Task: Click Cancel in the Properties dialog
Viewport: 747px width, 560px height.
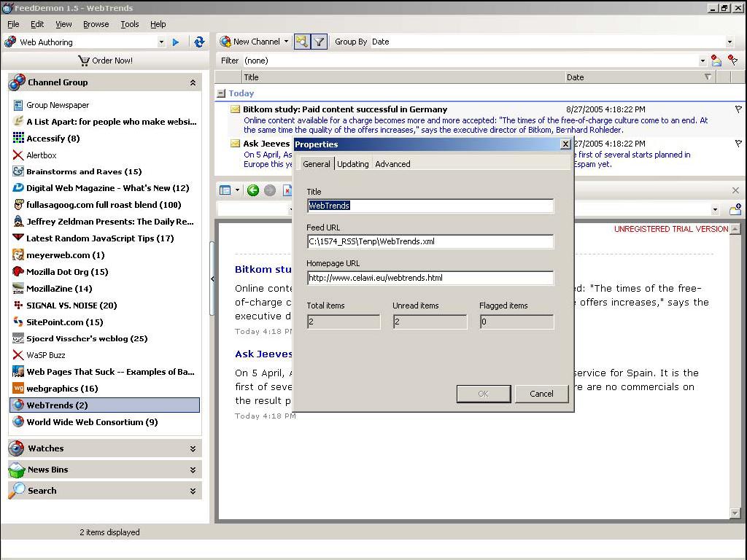Action: click(542, 394)
